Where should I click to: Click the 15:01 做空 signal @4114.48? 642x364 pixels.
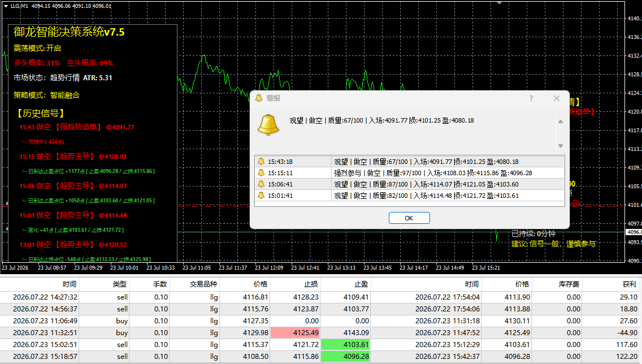[x=73, y=215]
